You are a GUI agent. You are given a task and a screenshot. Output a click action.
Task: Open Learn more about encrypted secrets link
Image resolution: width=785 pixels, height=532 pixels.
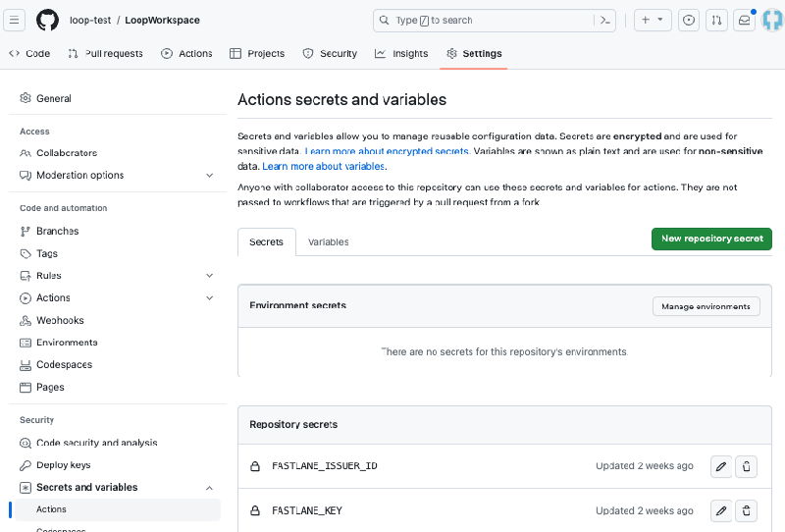point(387,152)
